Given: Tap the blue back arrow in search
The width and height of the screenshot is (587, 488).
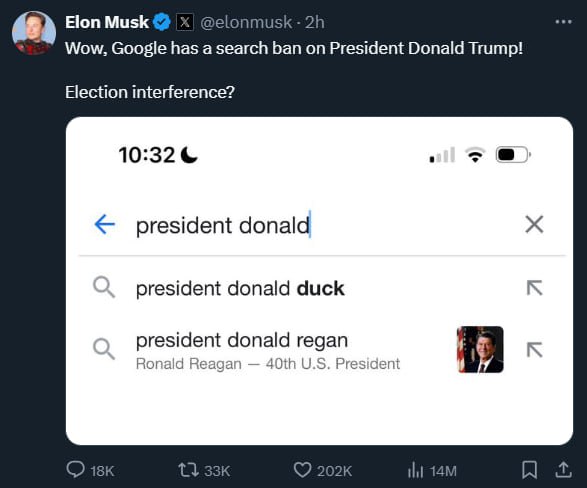Looking at the screenshot, I should pos(105,224).
